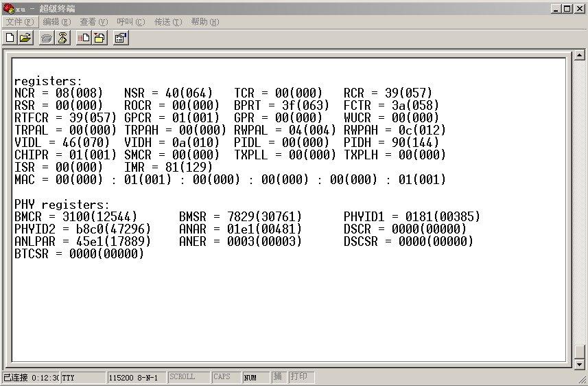Viewport: 588px width, 386px height.
Task: Click the Send file toolbar icon
Action: coord(84,38)
